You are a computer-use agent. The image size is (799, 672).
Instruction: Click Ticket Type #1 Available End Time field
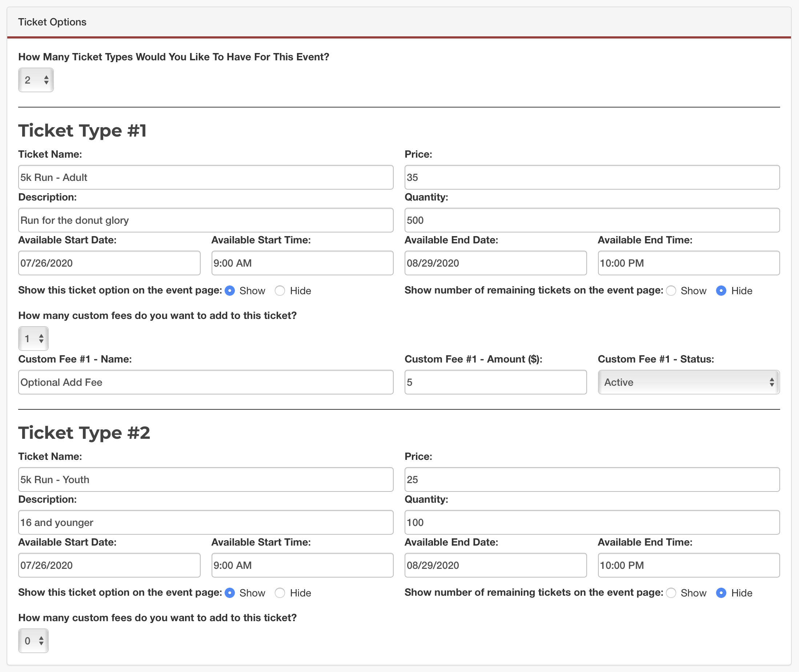[x=688, y=263]
